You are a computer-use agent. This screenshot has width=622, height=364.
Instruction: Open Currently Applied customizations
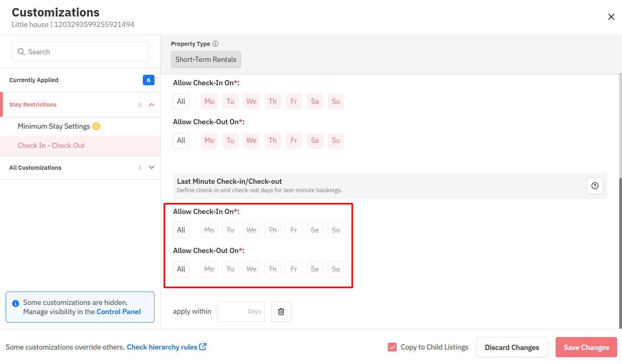(80, 80)
